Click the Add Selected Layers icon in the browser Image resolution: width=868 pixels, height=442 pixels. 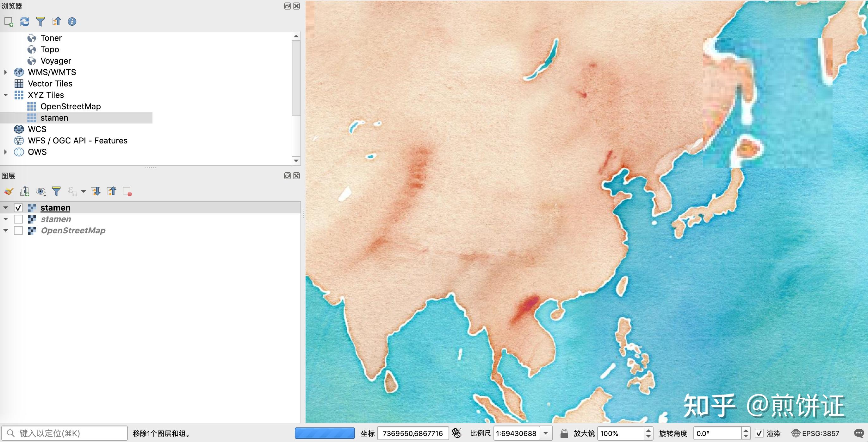(9, 22)
